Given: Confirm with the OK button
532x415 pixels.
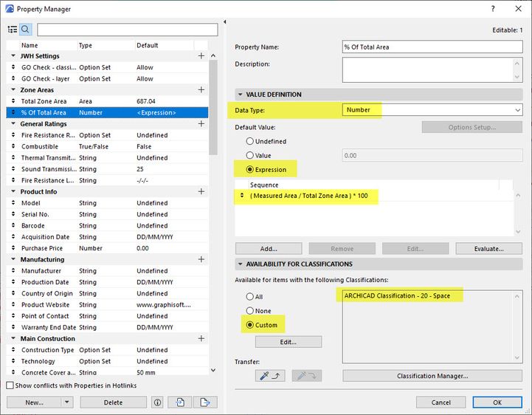Looking at the screenshot, I should point(497,402).
